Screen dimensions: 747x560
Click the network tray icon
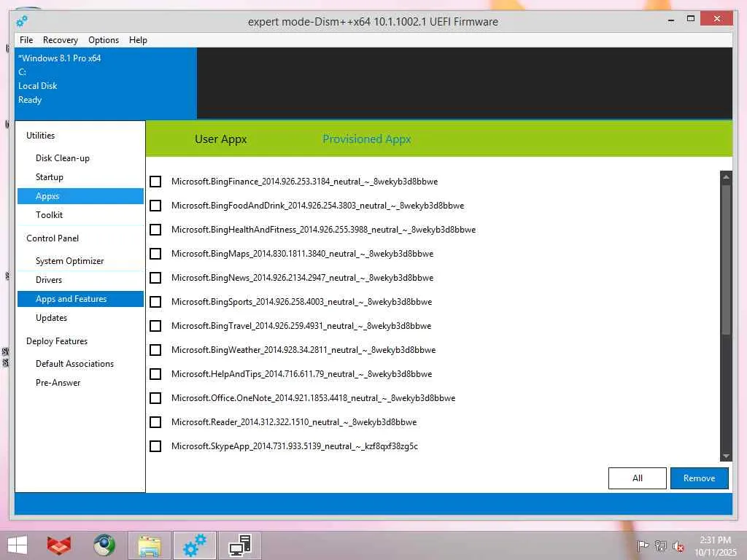pos(660,545)
